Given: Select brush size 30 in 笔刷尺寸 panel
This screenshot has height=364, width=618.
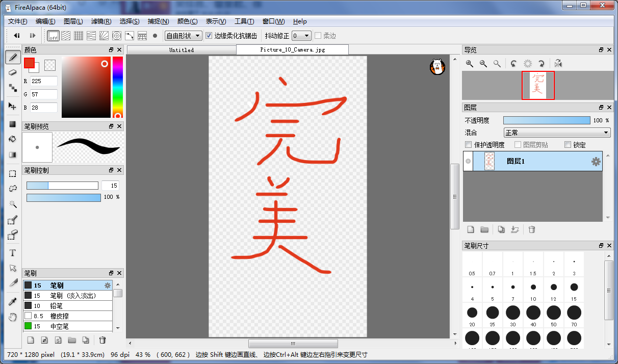Looking at the screenshot, I should pyautogui.click(x=513, y=313).
